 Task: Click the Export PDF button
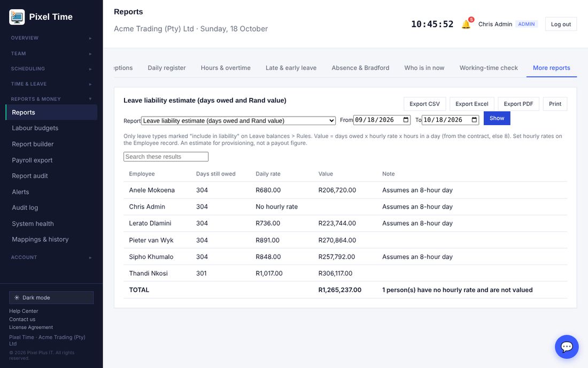pos(519,104)
